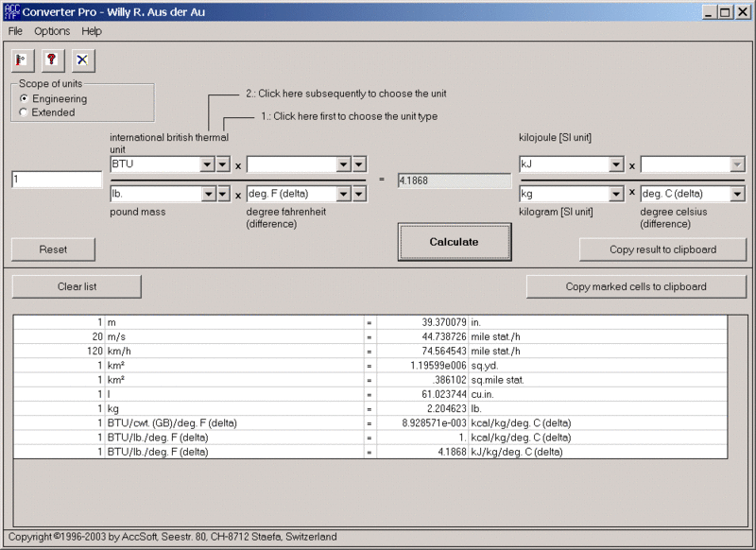
Task: Select the 8.928571e-003 result cell
Action: point(422,423)
